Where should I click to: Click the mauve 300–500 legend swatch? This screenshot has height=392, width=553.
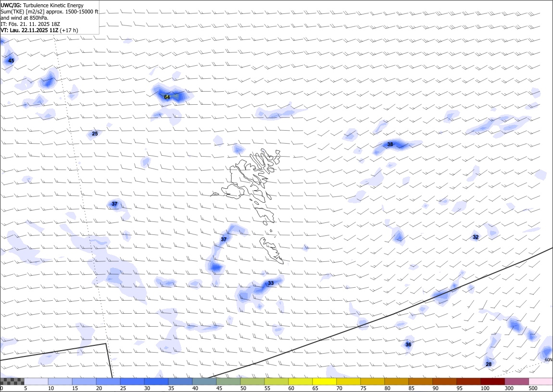click(516, 381)
